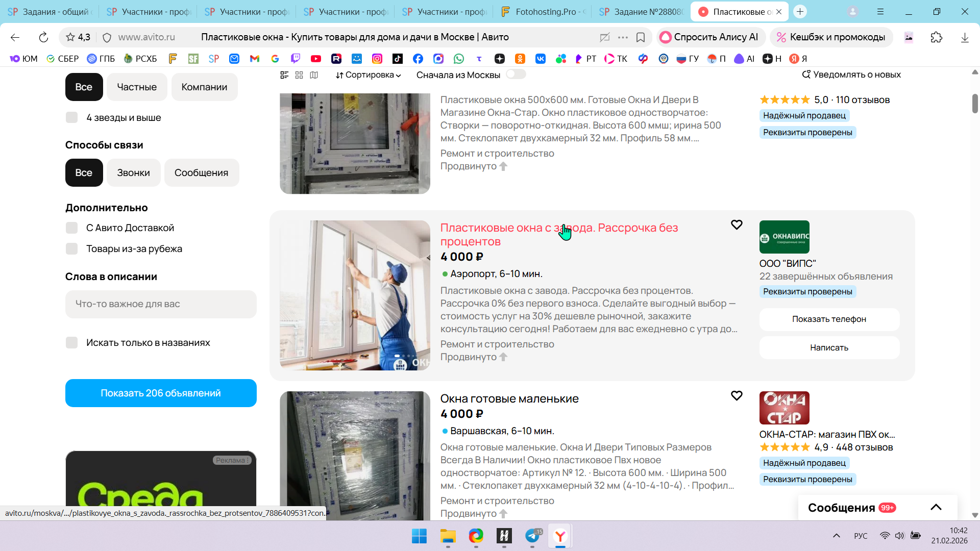This screenshot has width=980, height=551.
Task: Show hidden system tray icons
Action: [836, 536]
